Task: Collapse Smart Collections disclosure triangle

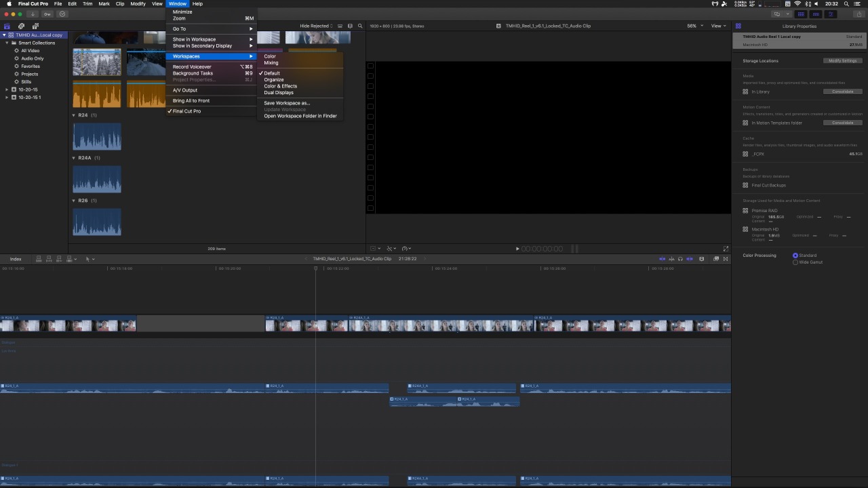Action: [x=7, y=43]
